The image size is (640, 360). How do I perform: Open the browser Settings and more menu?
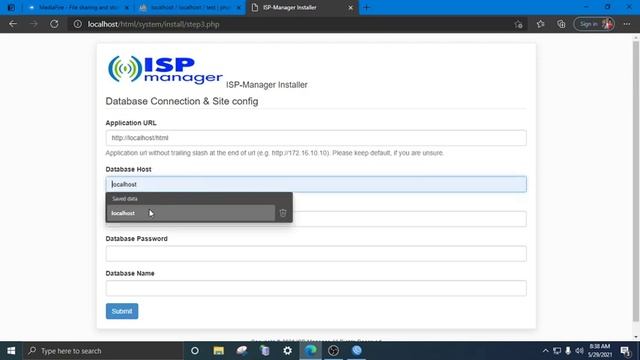pos(627,24)
